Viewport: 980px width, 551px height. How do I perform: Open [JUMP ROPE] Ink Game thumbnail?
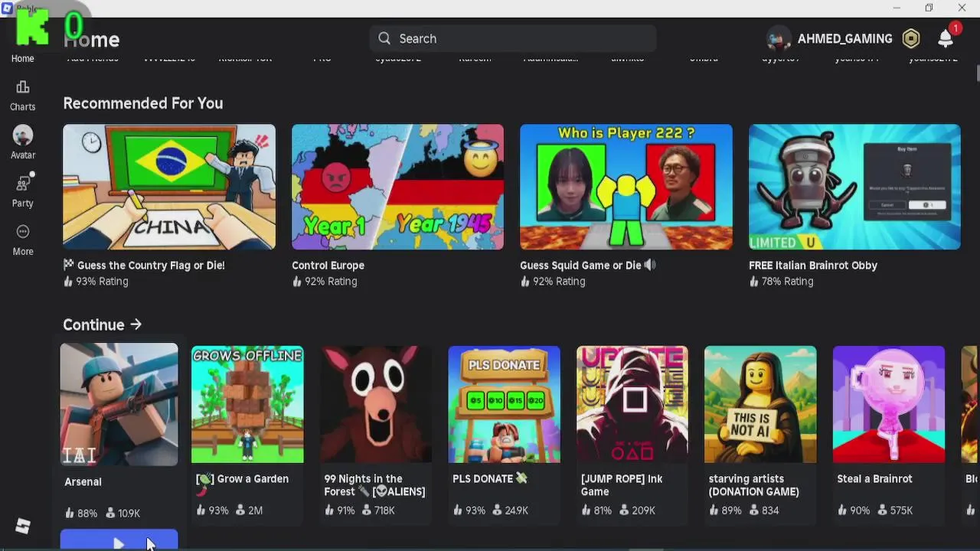click(632, 404)
